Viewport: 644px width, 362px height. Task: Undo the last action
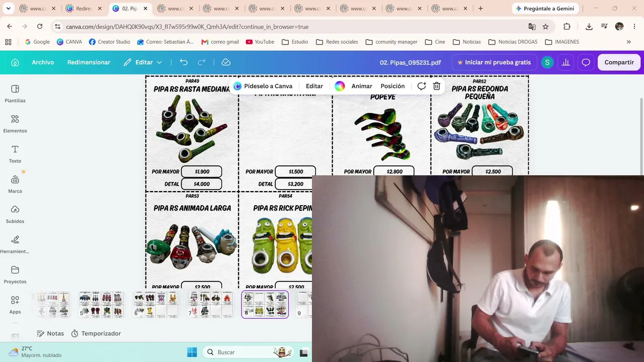(184, 62)
